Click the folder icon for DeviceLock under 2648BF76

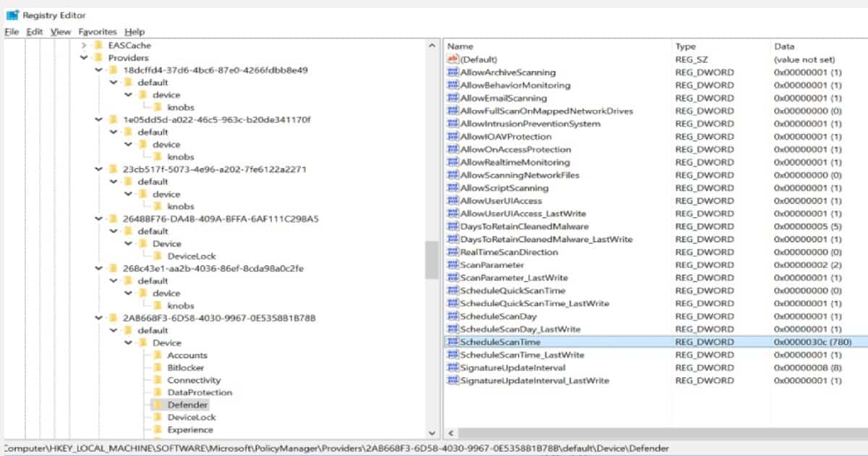point(157,256)
